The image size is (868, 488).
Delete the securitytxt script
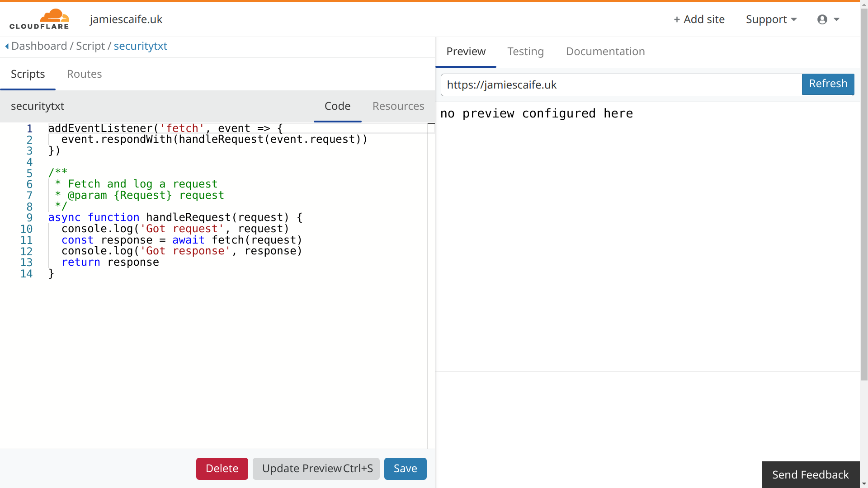tap(222, 469)
